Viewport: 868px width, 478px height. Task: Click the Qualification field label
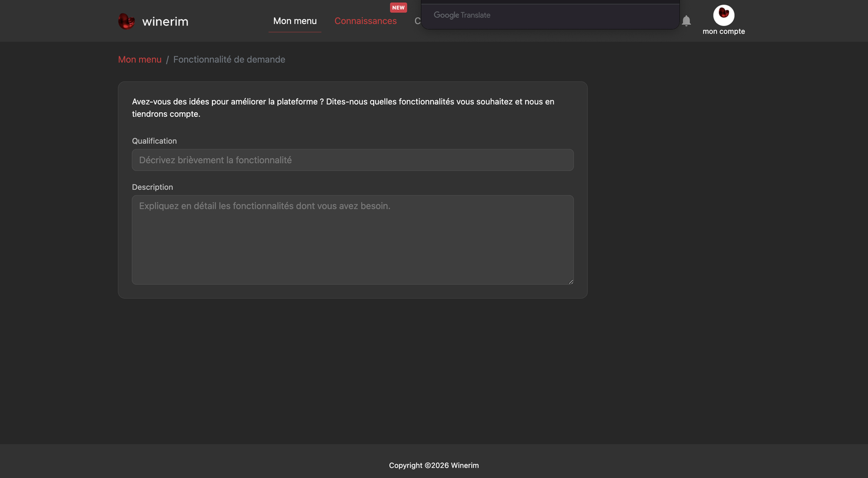[155, 141]
